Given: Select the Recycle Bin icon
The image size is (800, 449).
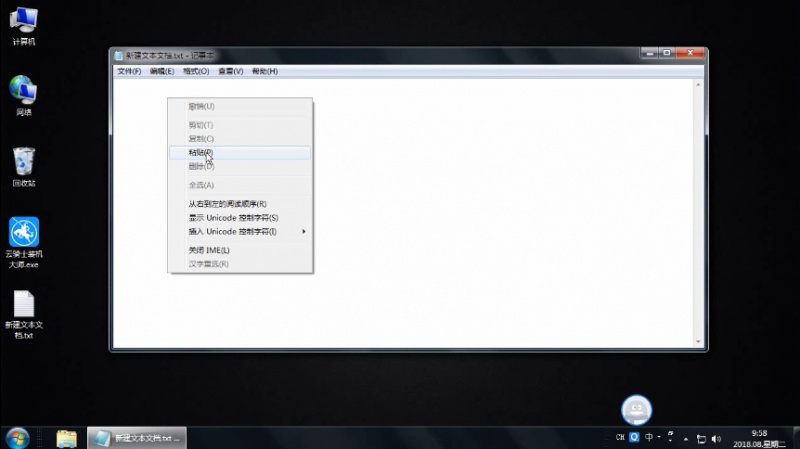Looking at the screenshot, I should [x=23, y=167].
